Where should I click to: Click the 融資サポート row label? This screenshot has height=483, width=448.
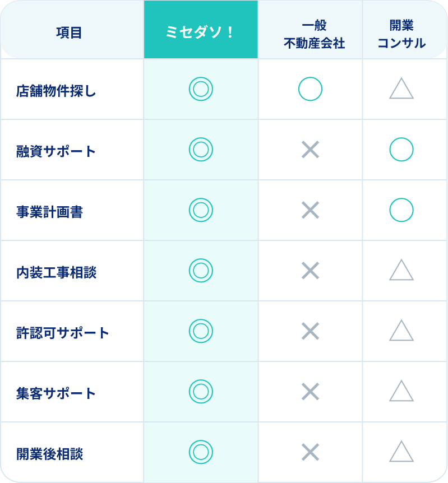pos(56,151)
